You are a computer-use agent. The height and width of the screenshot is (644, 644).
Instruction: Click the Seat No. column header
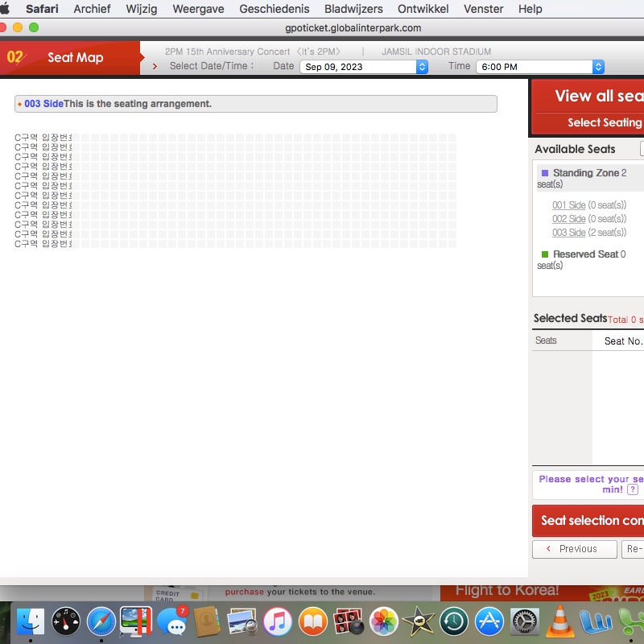pos(622,341)
